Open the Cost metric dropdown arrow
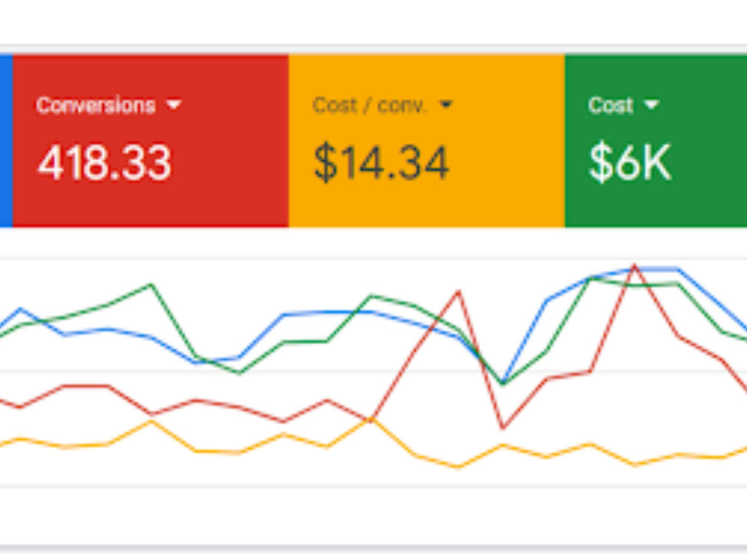The width and height of the screenshot is (747, 560). click(x=651, y=105)
